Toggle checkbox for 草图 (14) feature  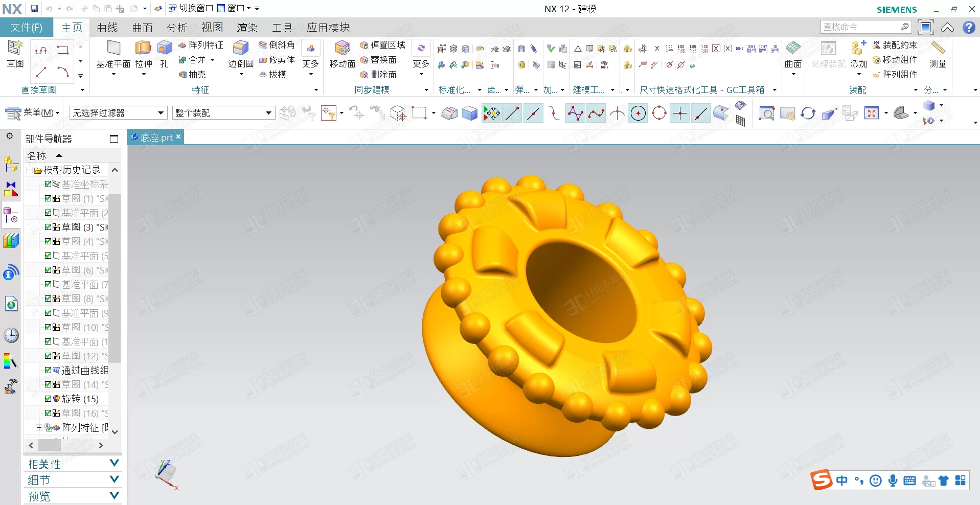click(48, 384)
